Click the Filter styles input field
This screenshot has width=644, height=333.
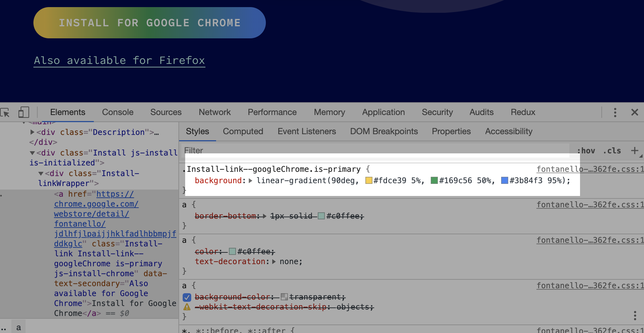point(373,151)
